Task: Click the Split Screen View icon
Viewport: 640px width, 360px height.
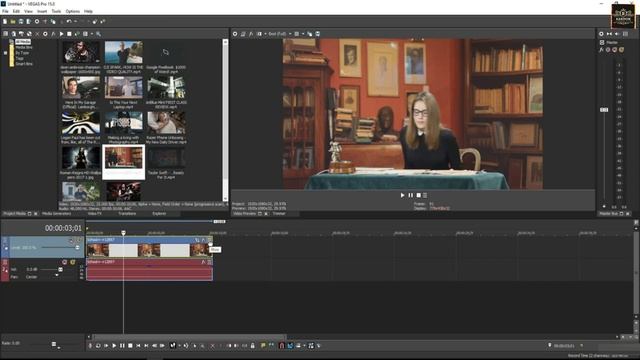Action: tap(259, 34)
